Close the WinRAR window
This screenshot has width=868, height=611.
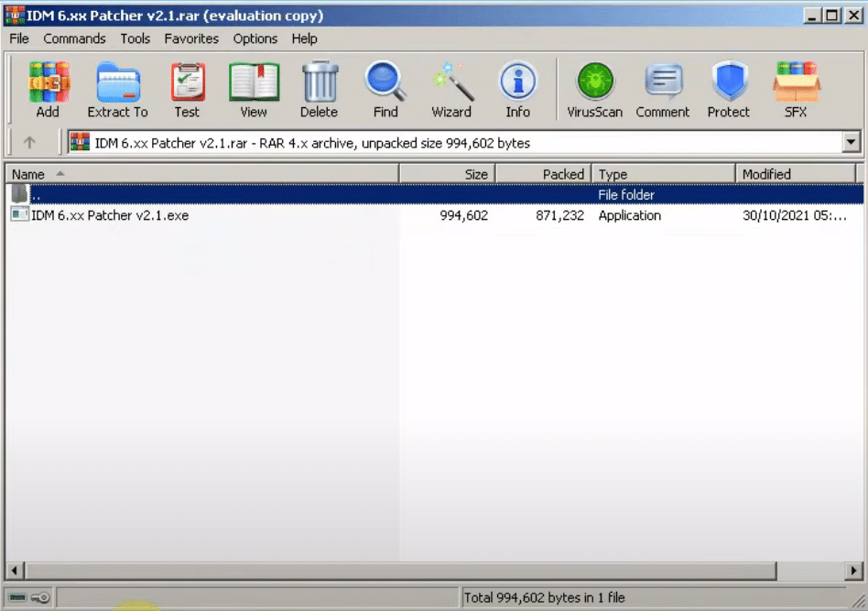tap(854, 15)
